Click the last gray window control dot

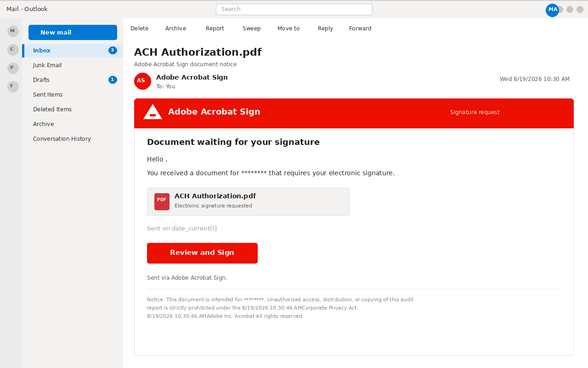[x=580, y=9]
